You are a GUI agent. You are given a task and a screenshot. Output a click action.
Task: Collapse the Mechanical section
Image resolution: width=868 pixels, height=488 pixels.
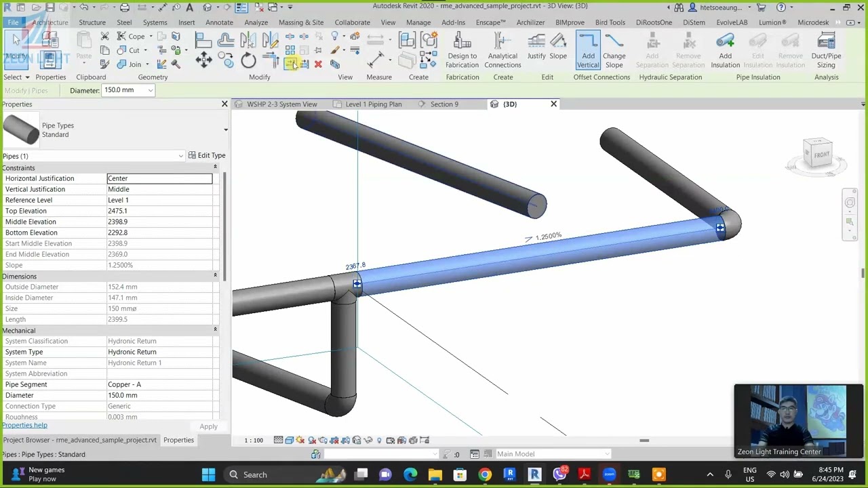pos(215,330)
